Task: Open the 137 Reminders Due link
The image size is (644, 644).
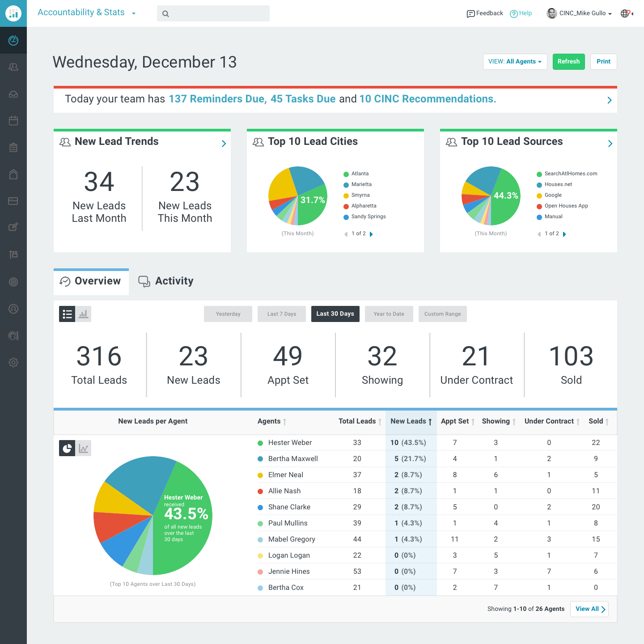Action: [217, 99]
